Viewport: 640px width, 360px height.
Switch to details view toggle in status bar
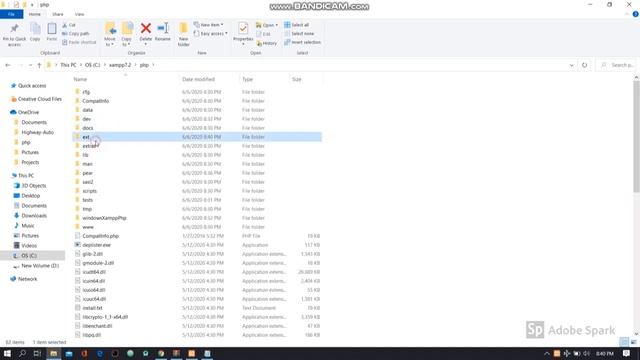(624, 342)
